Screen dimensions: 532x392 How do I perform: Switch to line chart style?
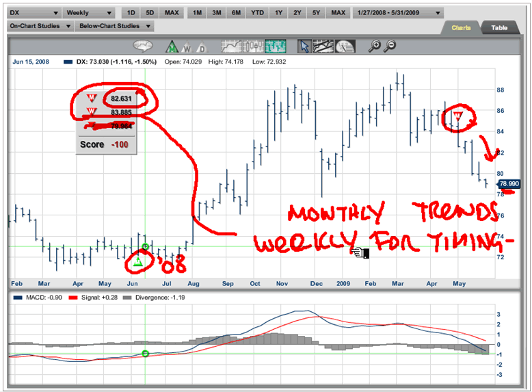click(231, 47)
